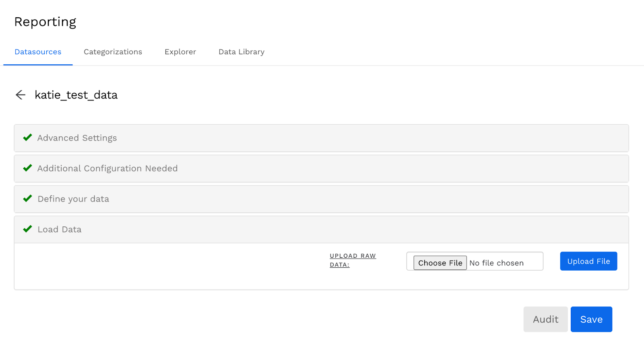The width and height of the screenshot is (644, 341).
Task: Click the blue Upload File button
Action: coord(588,261)
